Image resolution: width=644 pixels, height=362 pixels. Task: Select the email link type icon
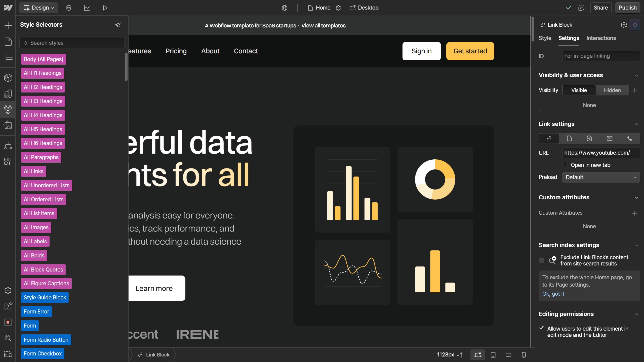tap(609, 139)
